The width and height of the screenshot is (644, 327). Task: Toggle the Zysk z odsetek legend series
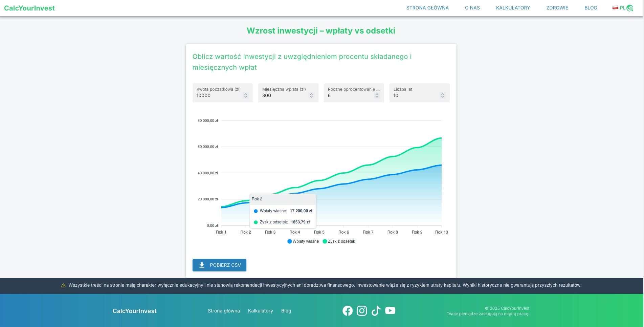(x=339, y=241)
